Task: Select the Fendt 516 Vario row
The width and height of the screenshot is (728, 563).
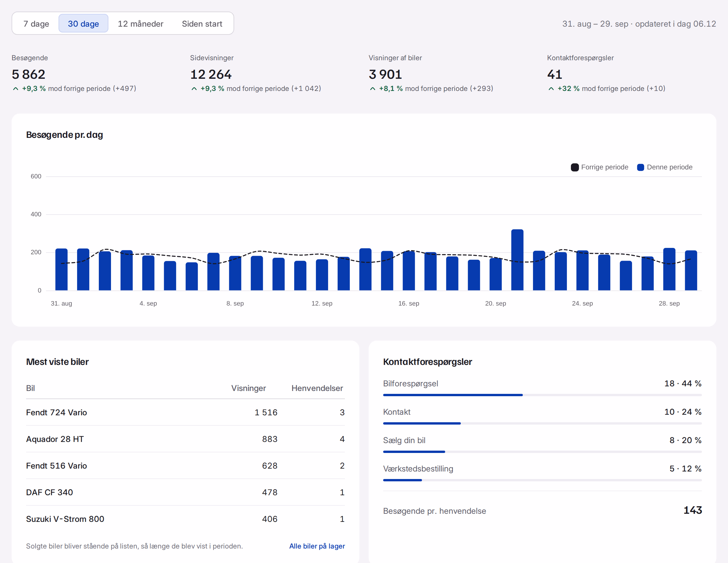Action: click(x=185, y=466)
